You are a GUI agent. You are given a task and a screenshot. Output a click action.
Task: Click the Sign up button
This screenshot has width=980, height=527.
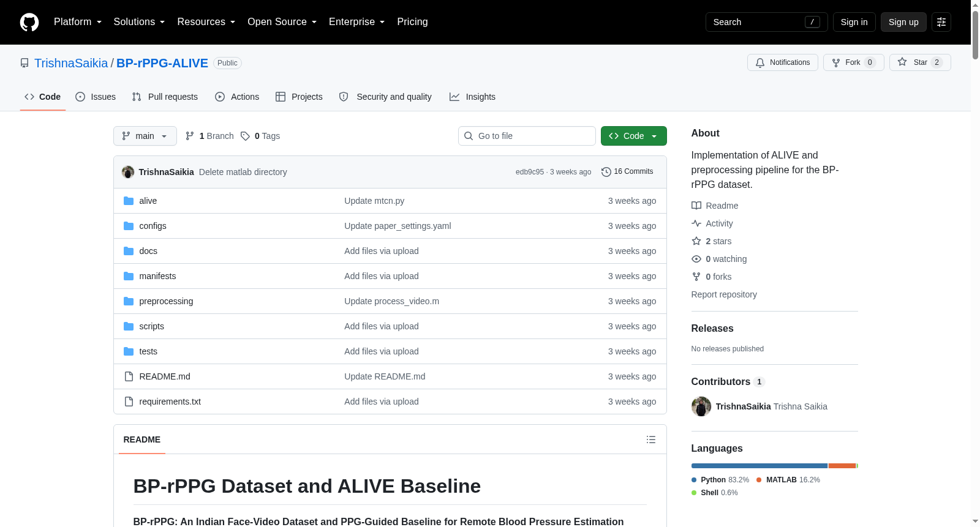(903, 22)
